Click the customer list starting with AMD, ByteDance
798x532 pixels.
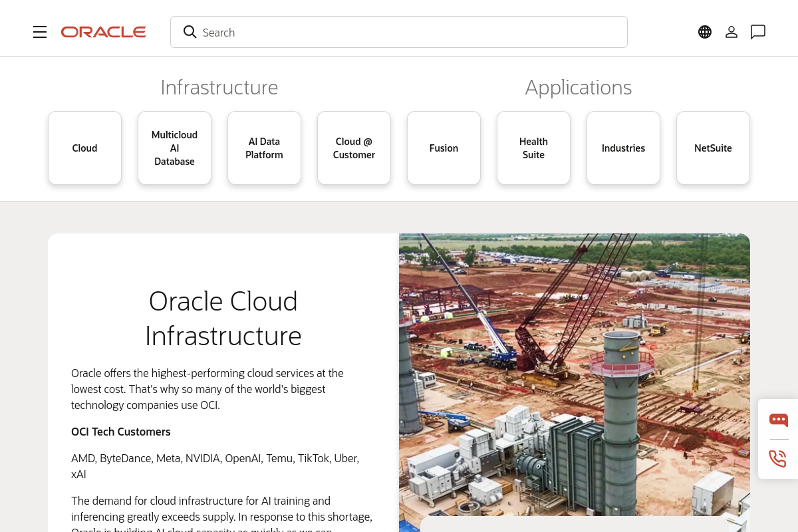(215, 466)
